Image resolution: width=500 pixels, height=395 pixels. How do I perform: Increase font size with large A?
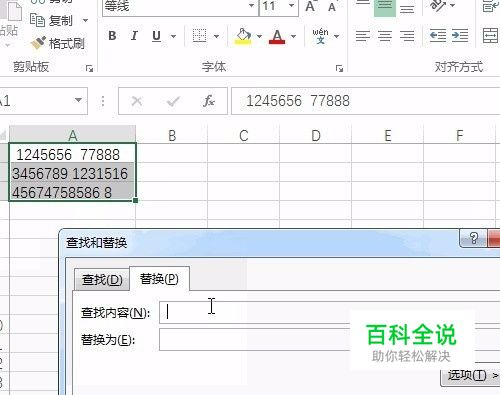tap(310, 6)
